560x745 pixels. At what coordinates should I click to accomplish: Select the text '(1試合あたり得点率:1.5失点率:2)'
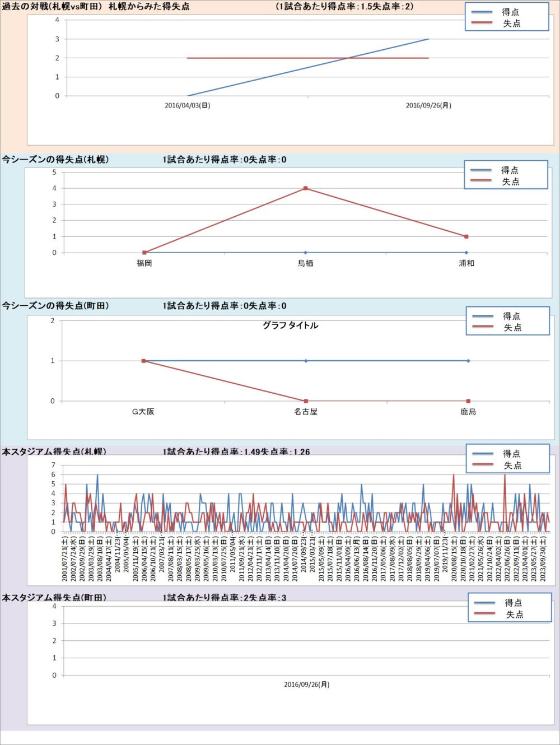click(x=345, y=7)
